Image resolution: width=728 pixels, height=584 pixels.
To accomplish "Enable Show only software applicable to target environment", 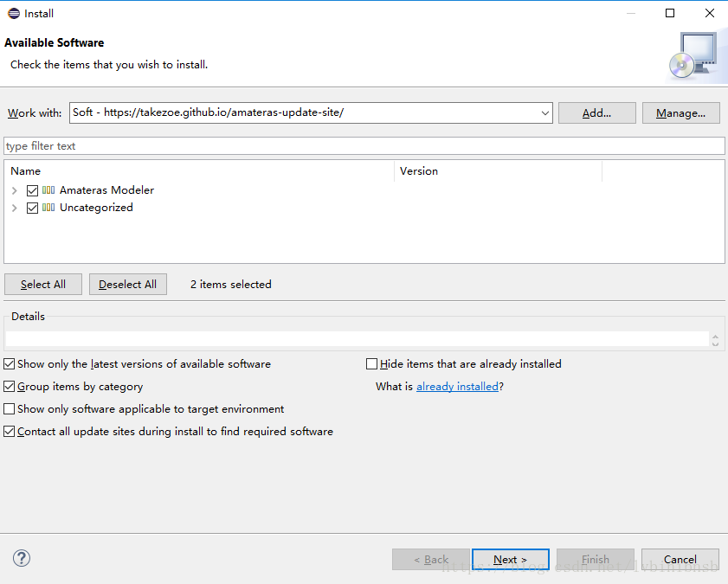I will click(10, 408).
